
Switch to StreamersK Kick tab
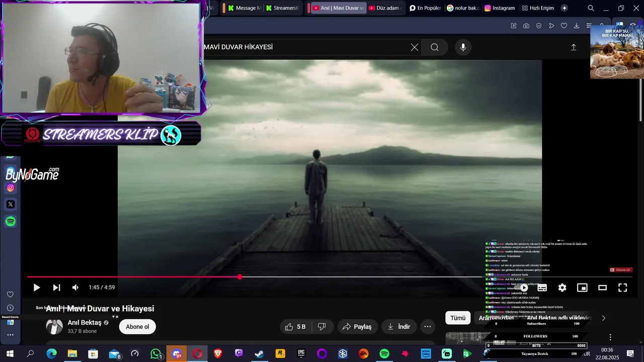[x=282, y=8]
